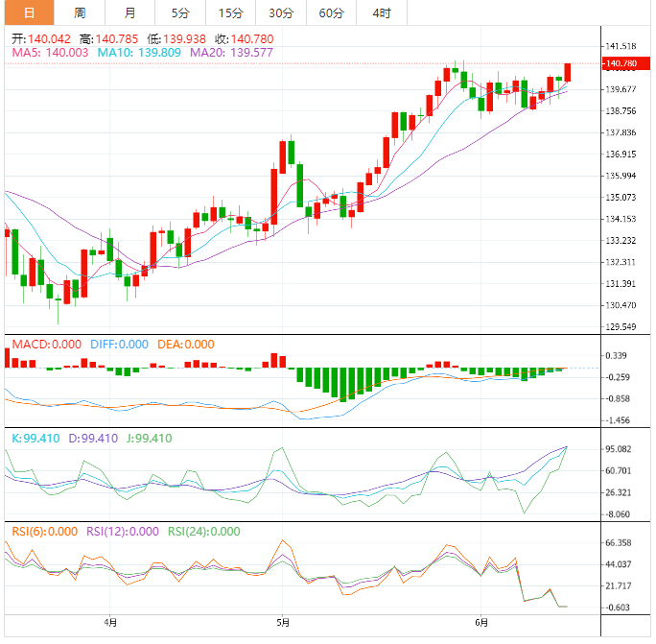Select the 周 (weekly) tab
Viewport: 656px width, 644px height.
point(80,12)
